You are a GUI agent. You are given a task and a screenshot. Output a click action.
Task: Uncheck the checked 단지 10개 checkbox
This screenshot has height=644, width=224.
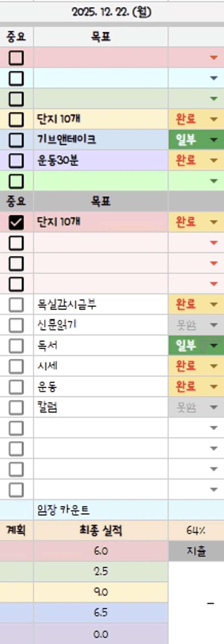(x=16, y=222)
